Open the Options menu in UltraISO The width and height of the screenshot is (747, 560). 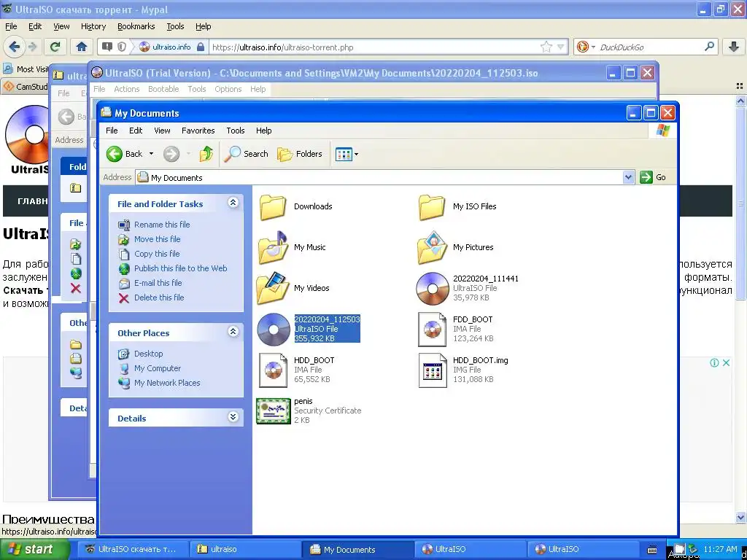click(x=228, y=89)
